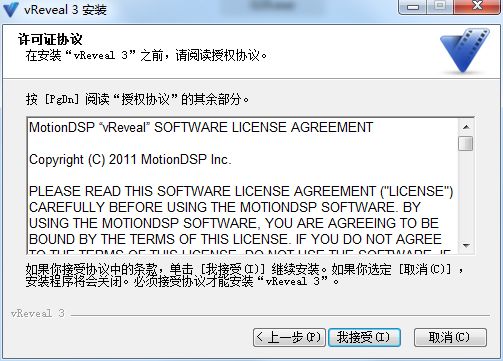
Task: Click the license scrollbar up arrow
Action: [466, 127]
